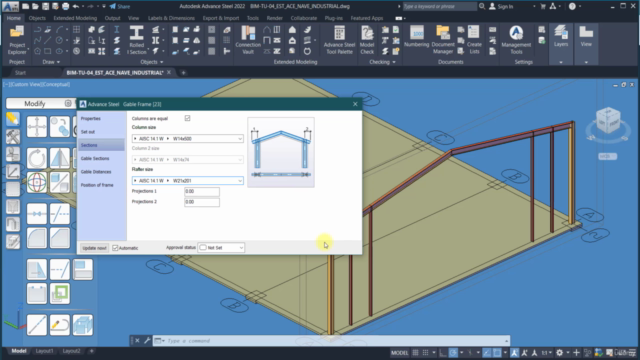
Task: Click the customize wrench icon on command line
Action: pos(147,340)
